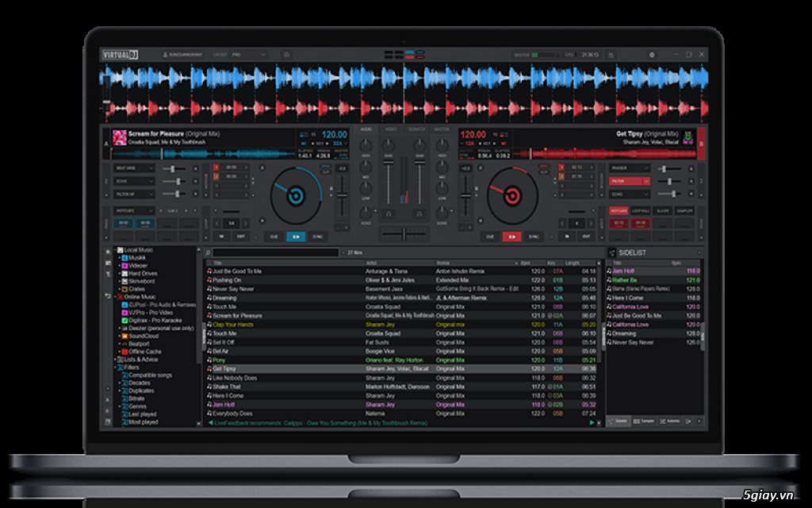The width and height of the screenshot is (812, 508).
Task: Click the Deezer streaming source icon
Action: click(x=125, y=327)
